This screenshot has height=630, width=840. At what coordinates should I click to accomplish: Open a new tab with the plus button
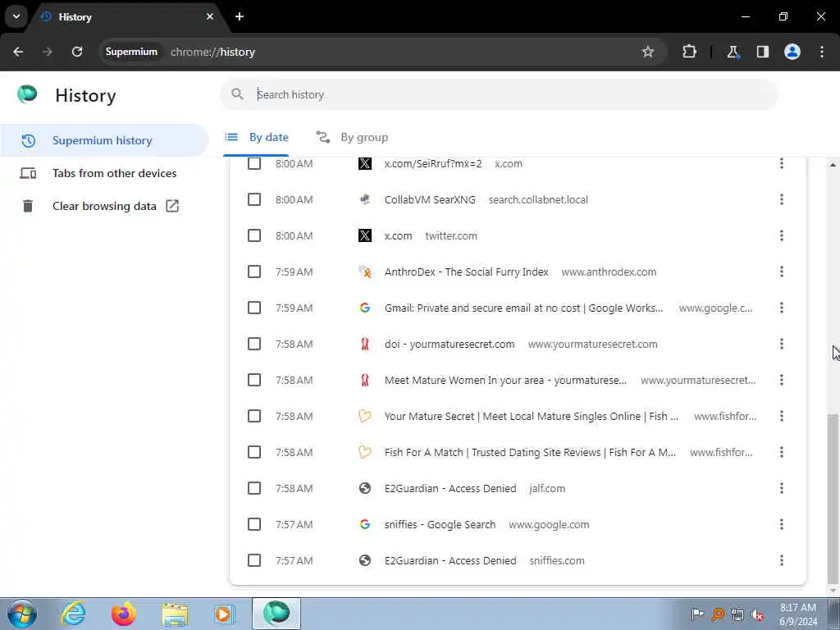(x=240, y=16)
